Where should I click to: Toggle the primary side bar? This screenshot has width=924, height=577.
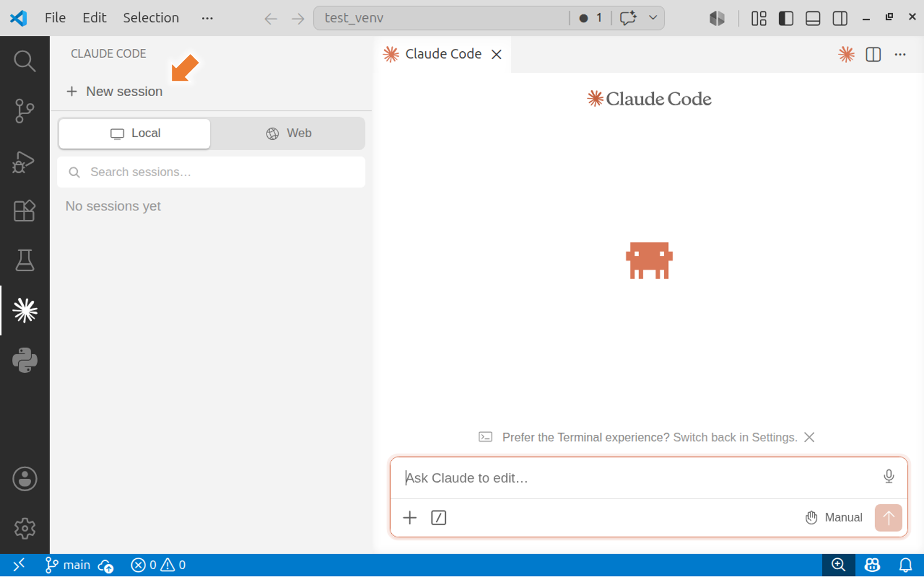click(x=786, y=18)
